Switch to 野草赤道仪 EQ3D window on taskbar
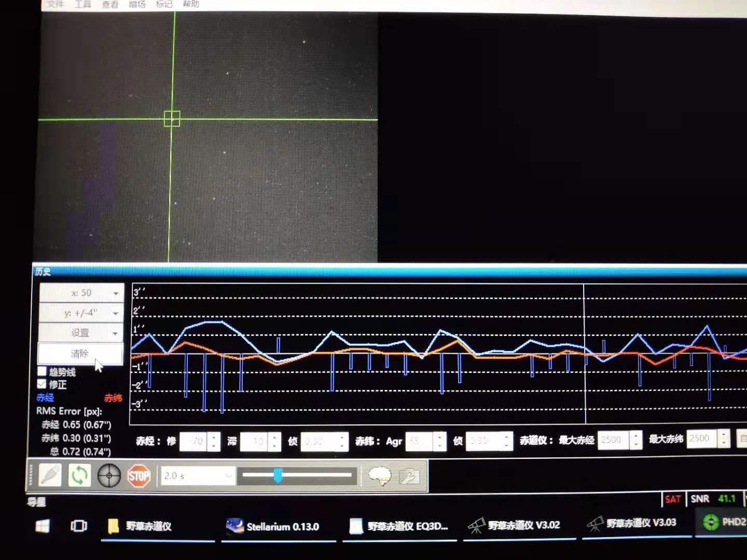Viewport: 747px width, 560px height. (x=399, y=526)
